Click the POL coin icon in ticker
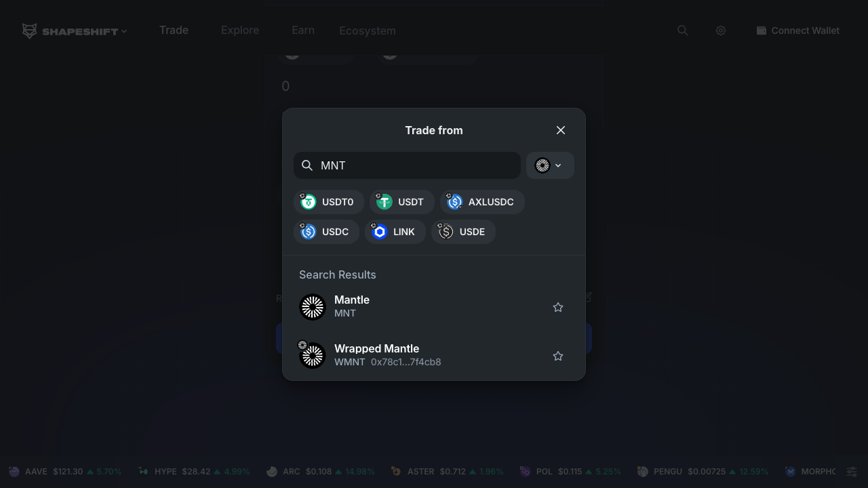The image size is (868, 488). coord(525,472)
